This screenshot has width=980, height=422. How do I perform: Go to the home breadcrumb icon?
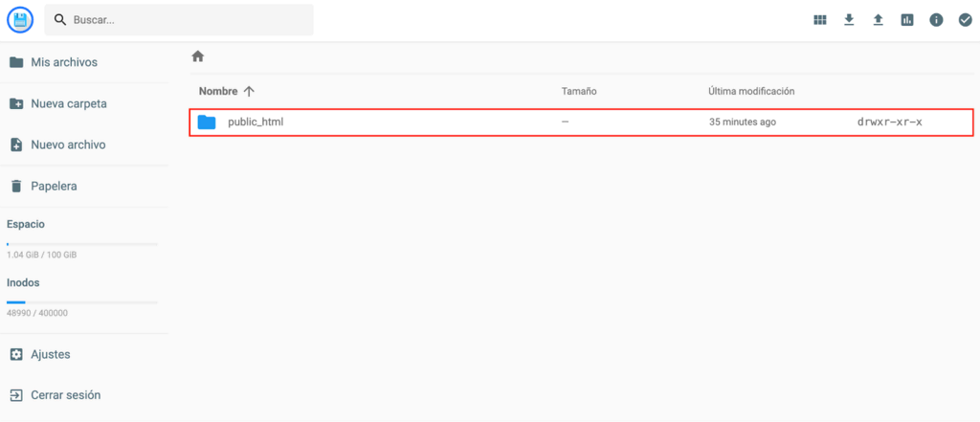pos(198,56)
